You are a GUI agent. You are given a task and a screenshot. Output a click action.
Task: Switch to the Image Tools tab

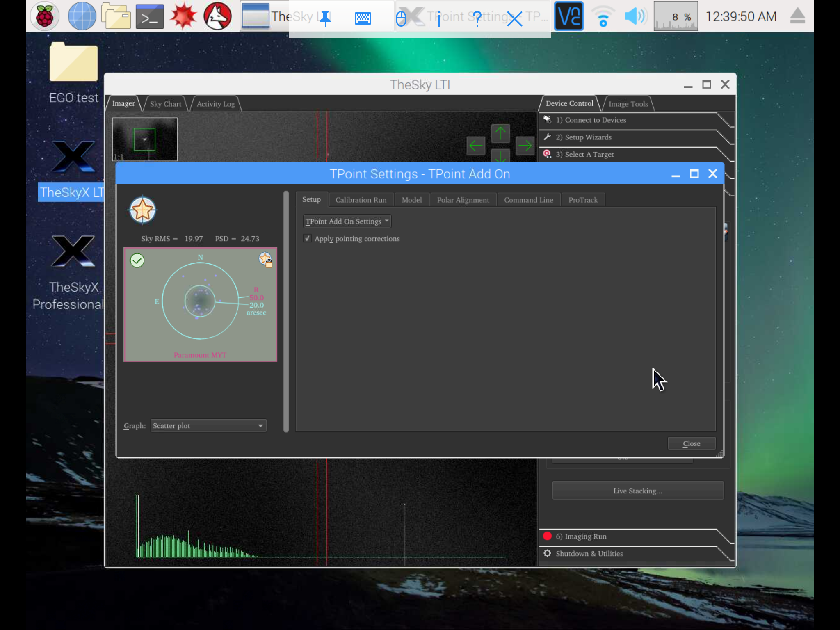coord(628,104)
